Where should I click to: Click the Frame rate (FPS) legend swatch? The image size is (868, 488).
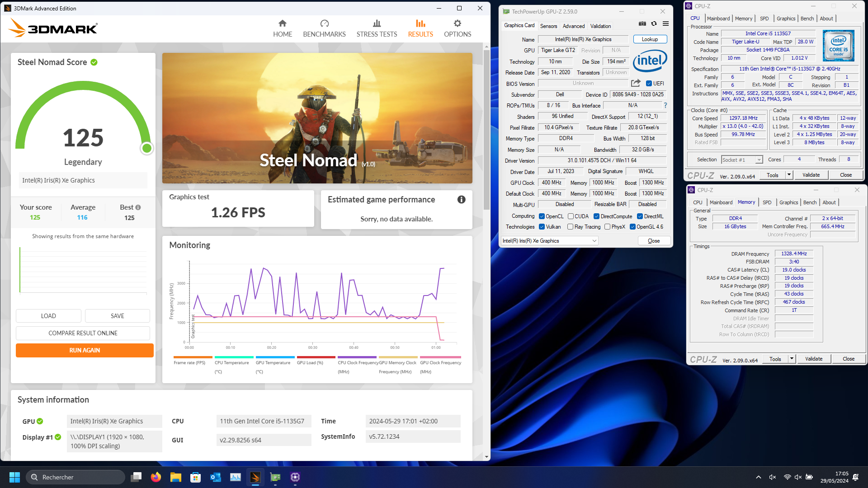193,357
